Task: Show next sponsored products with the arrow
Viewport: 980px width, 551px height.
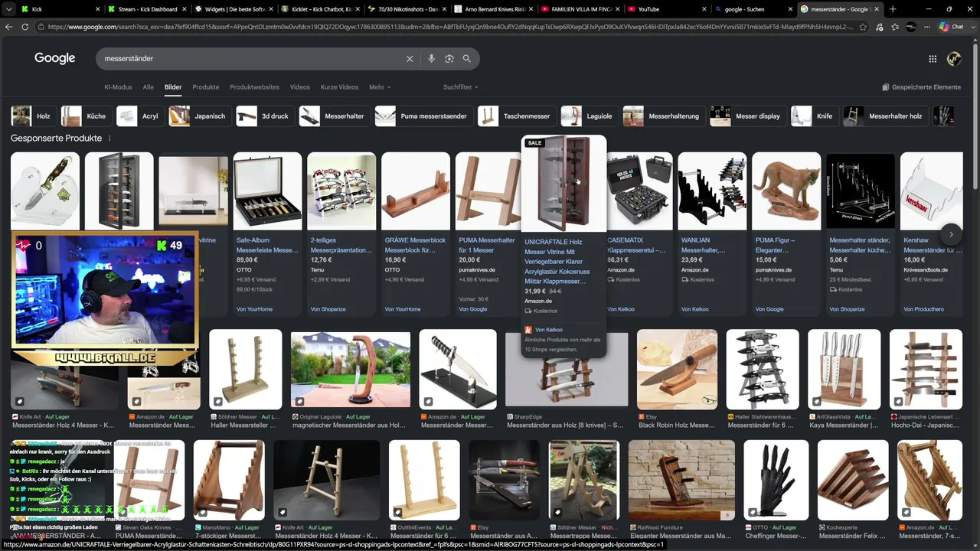Action: (951, 234)
